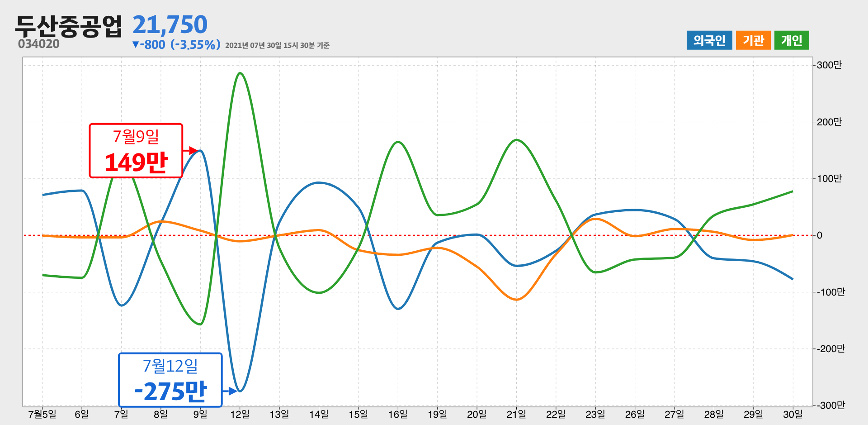Click the 7월9일 149만 annotation box
The image size is (868, 425).
click(136, 150)
